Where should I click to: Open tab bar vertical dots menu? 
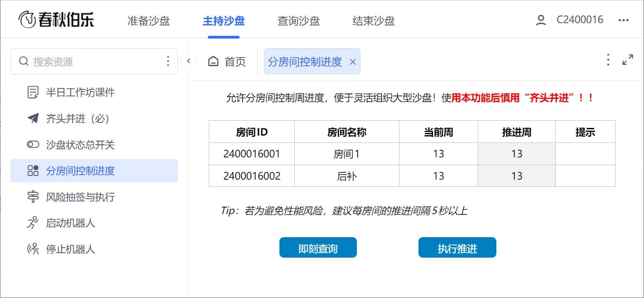(x=608, y=60)
